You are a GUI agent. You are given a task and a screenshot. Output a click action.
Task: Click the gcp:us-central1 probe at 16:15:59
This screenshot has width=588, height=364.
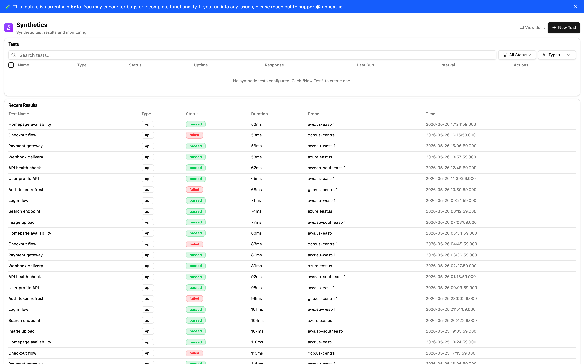pos(322,135)
